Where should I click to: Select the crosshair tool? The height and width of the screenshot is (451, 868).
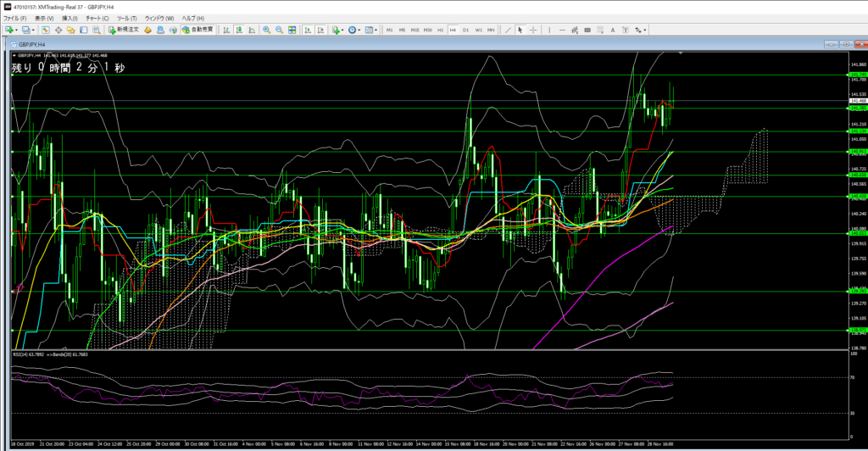[533, 30]
